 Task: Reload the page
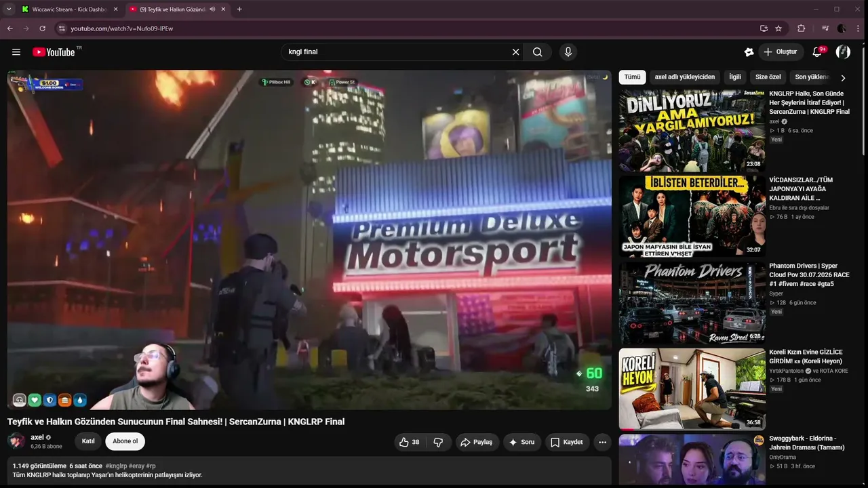[x=43, y=28]
